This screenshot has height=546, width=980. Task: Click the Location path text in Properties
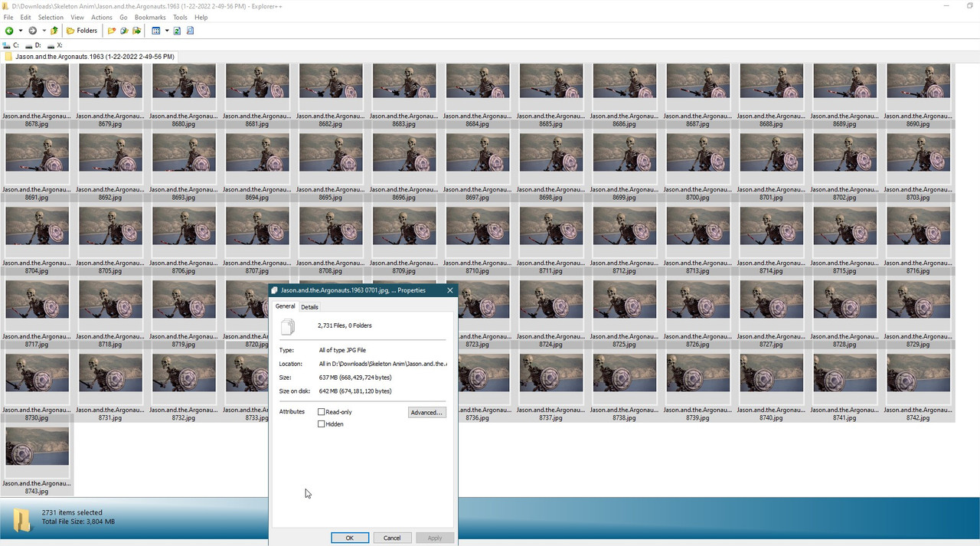383,364
